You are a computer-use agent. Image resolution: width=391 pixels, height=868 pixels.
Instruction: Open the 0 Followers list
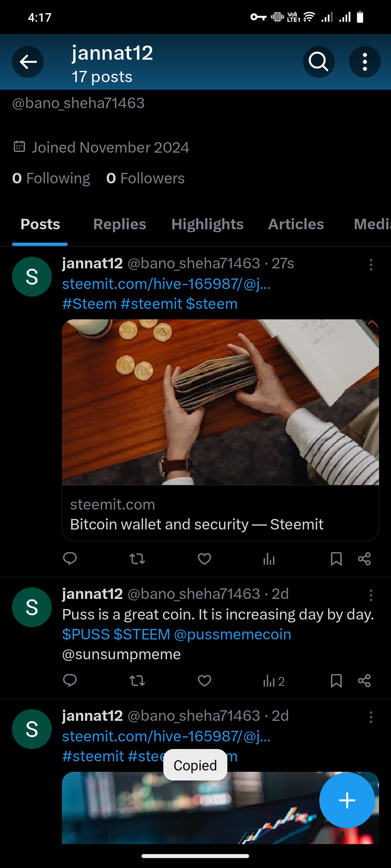coord(145,178)
